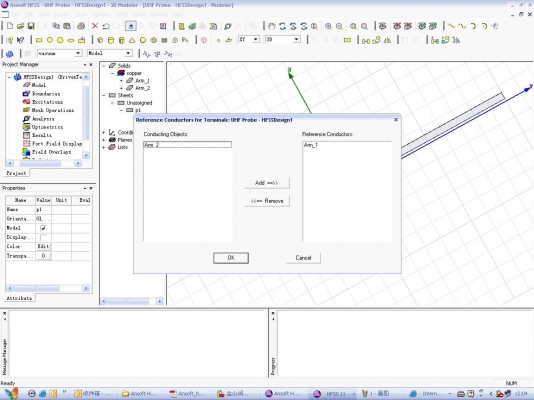Expand the Lists node
Image resolution: width=534 pixels, height=400 pixels.
[x=104, y=147]
